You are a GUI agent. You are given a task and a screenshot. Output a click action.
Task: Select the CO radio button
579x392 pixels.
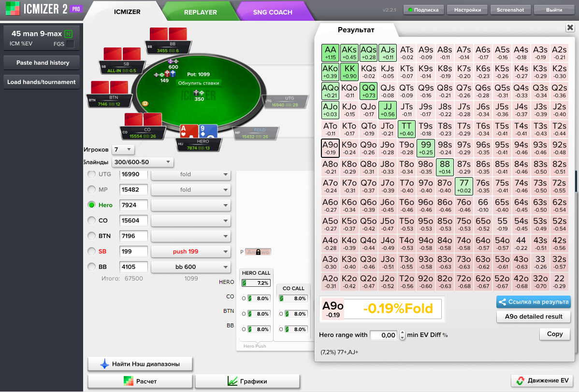(x=91, y=221)
